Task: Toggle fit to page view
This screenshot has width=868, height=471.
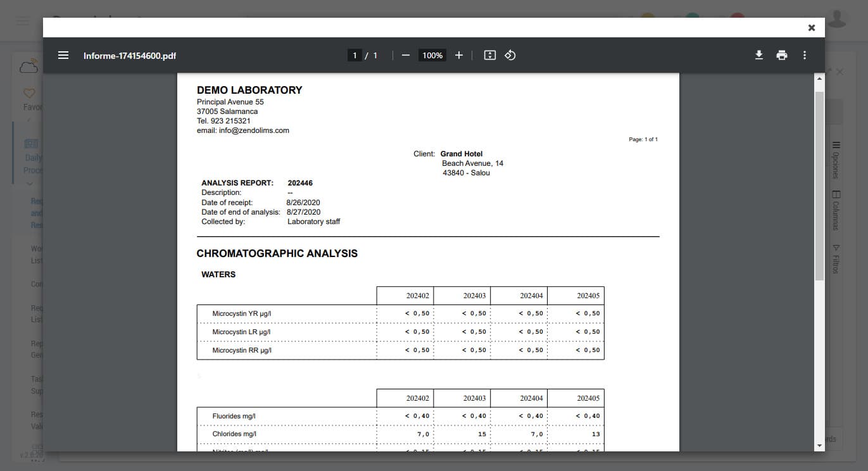Action: (489, 55)
